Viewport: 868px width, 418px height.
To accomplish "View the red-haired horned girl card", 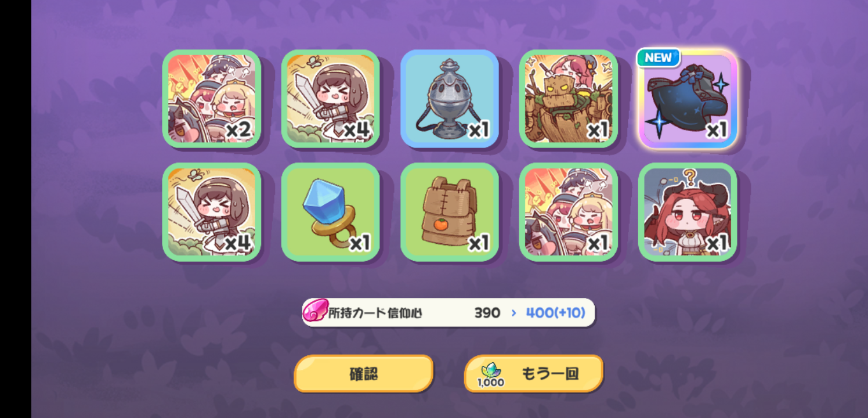I will pyautogui.click(x=688, y=212).
